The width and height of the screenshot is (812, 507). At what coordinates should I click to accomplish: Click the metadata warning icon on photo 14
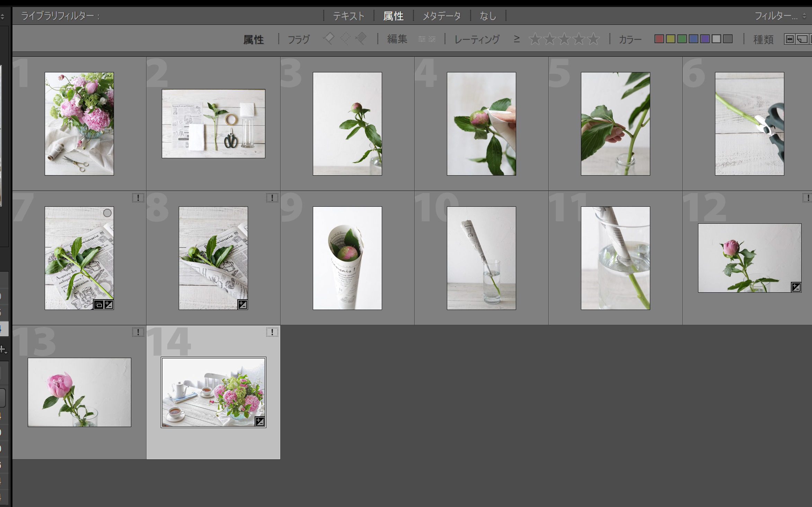pyautogui.click(x=272, y=332)
